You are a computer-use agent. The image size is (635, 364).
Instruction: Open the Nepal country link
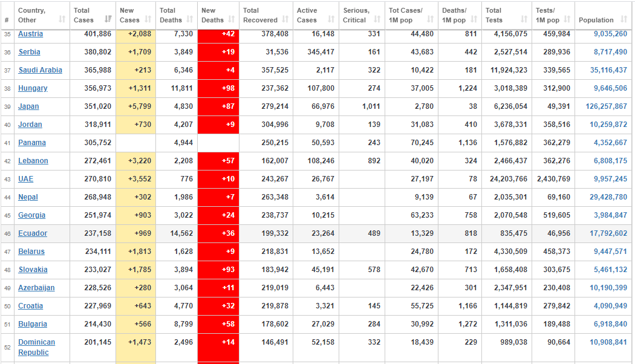pos(28,197)
